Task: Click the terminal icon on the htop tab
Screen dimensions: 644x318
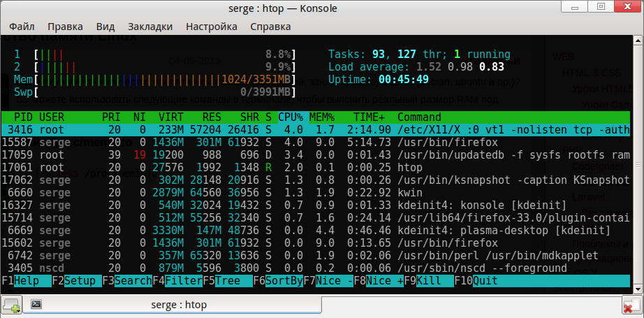Action: pos(36,305)
